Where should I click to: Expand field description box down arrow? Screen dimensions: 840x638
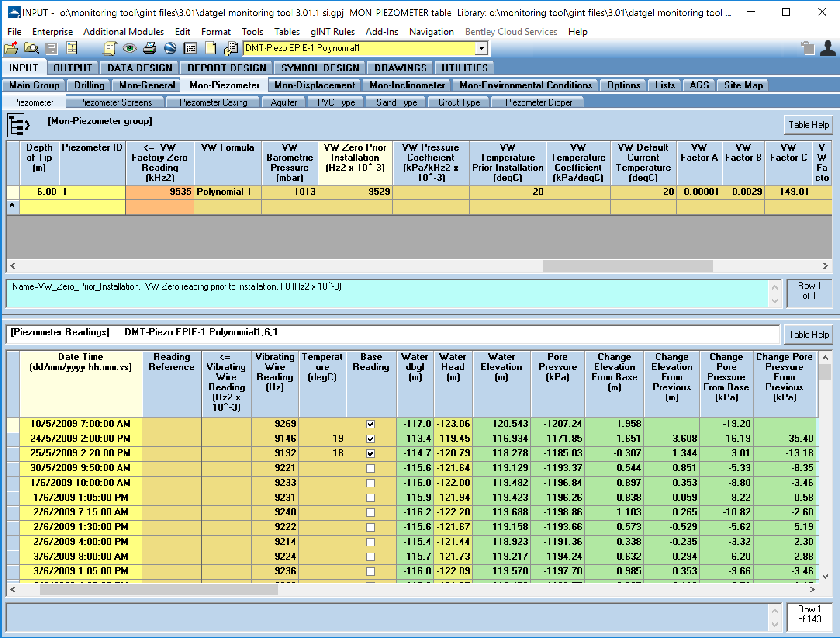click(774, 301)
